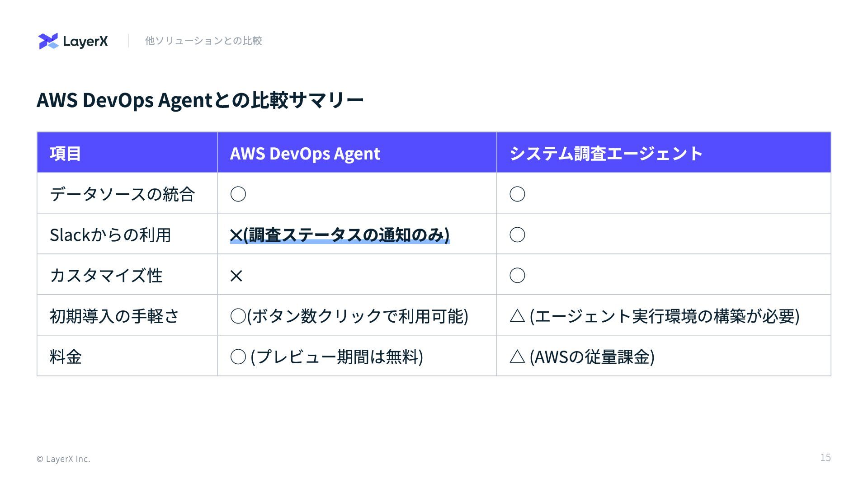Image resolution: width=868 pixels, height=488 pixels.
Task: Click the Slackからの利用 row label
Action: 110,235
